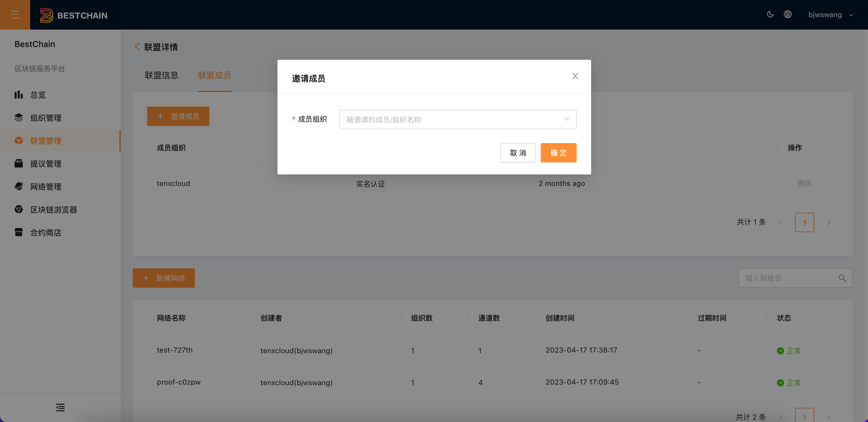This screenshot has width=868, height=422.
Task: Expand bjwswang user menu
Action: [831, 15]
